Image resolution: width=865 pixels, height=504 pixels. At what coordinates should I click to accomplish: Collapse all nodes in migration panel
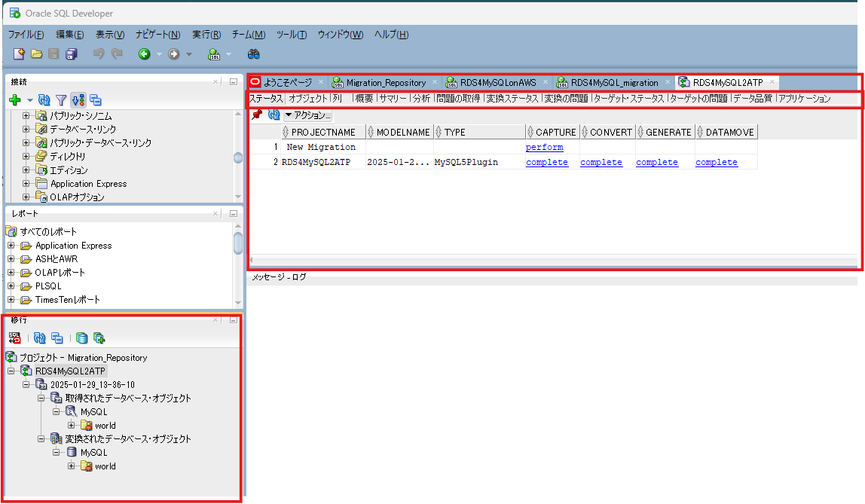[57, 338]
